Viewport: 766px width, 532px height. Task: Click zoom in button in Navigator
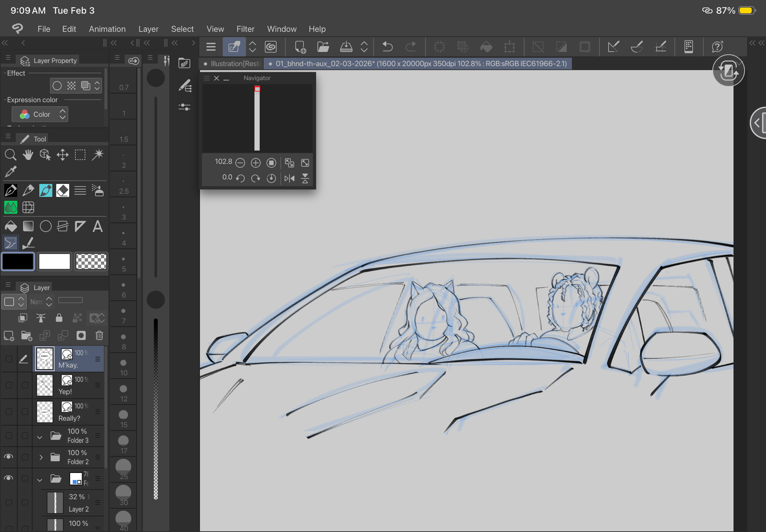tap(255, 163)
